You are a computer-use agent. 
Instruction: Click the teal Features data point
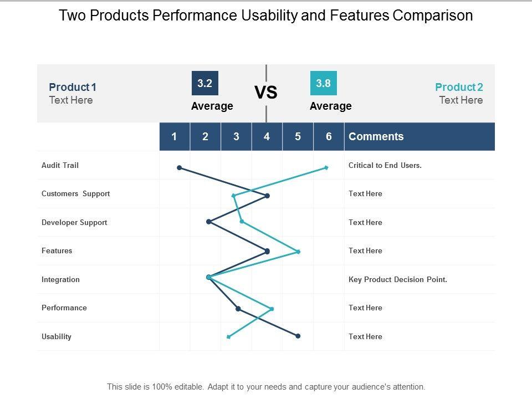point(298,252)
